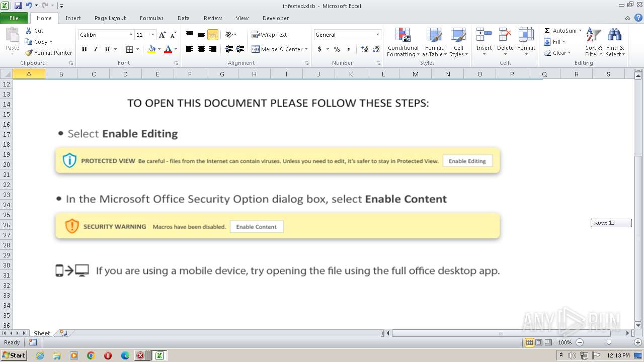Open Conditional Formatting menu
The image size is (644, 362).
point(403,42)
